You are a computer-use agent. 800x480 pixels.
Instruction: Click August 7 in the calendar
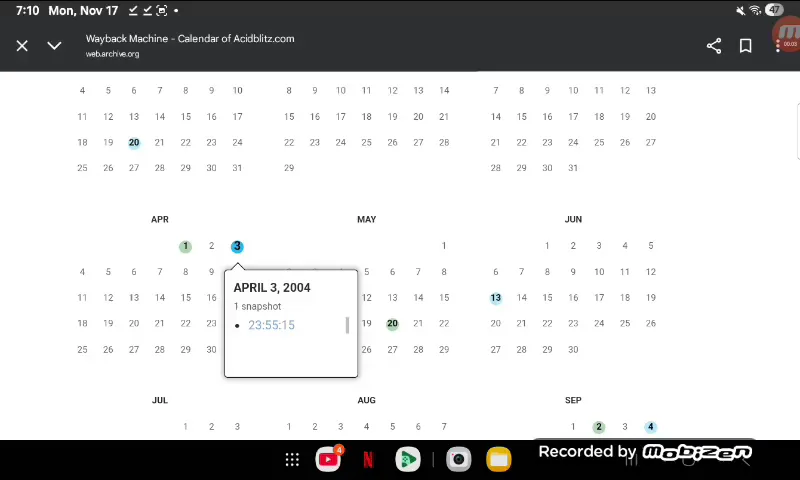point(444,427)
